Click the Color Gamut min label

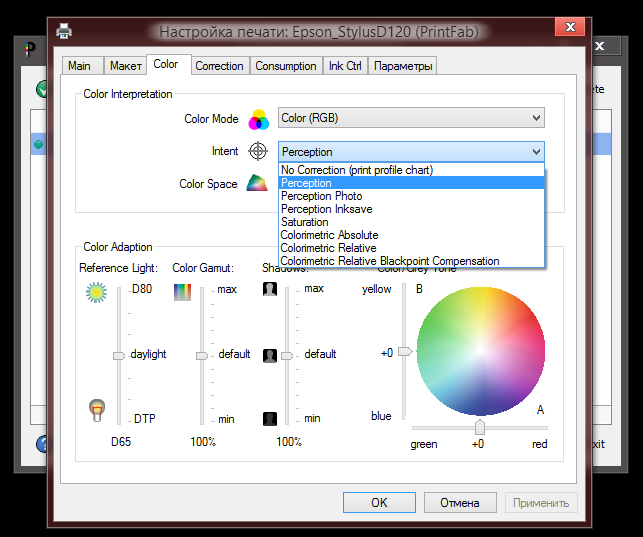pyautogui.click(x=226, y=419)
